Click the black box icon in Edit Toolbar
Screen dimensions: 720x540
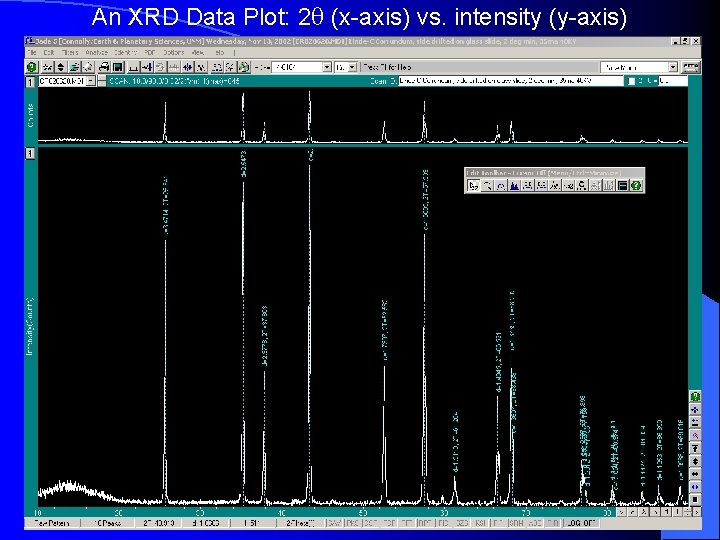click(x=622, y=186)
